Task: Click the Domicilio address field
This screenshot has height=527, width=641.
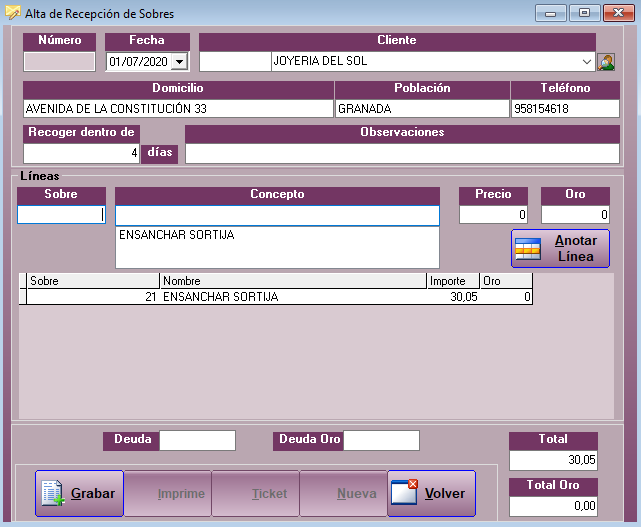Action: click(x=178, y=109)
